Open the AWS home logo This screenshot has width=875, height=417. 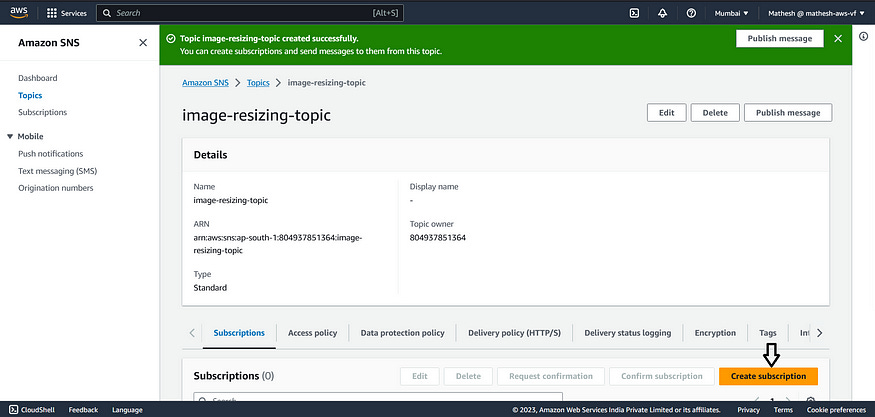coord(18,13)
